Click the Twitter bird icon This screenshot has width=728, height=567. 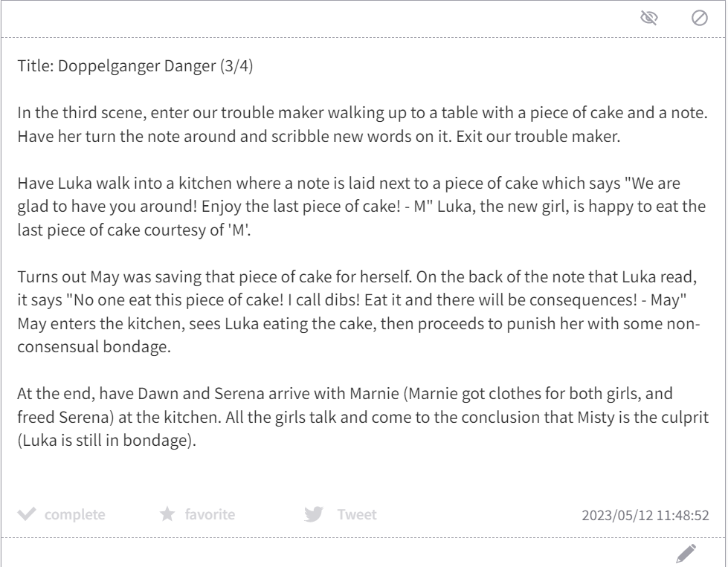click(314, 513)
